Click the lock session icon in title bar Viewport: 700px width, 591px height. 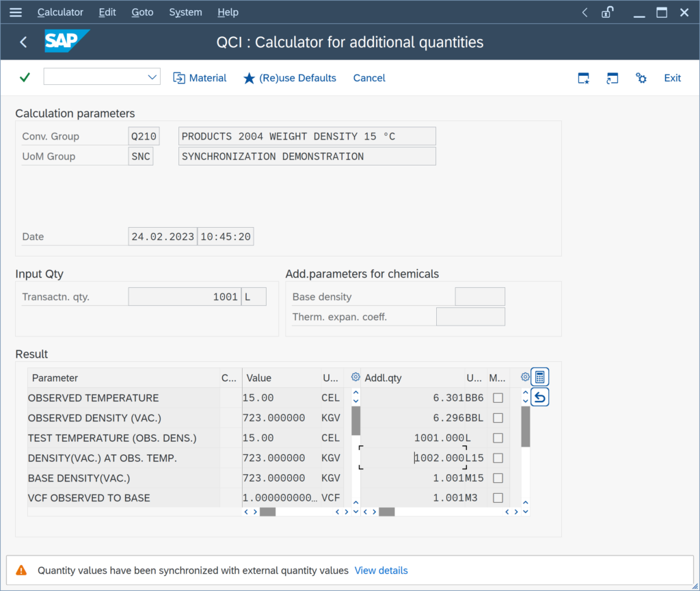pyautogui.click(x=608, y=12)
